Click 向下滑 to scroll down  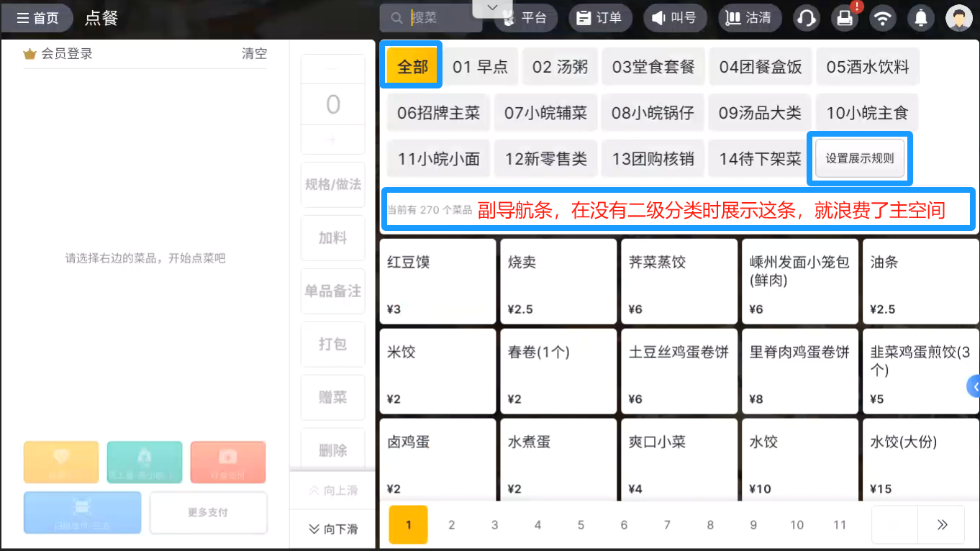tap(332, 529)
